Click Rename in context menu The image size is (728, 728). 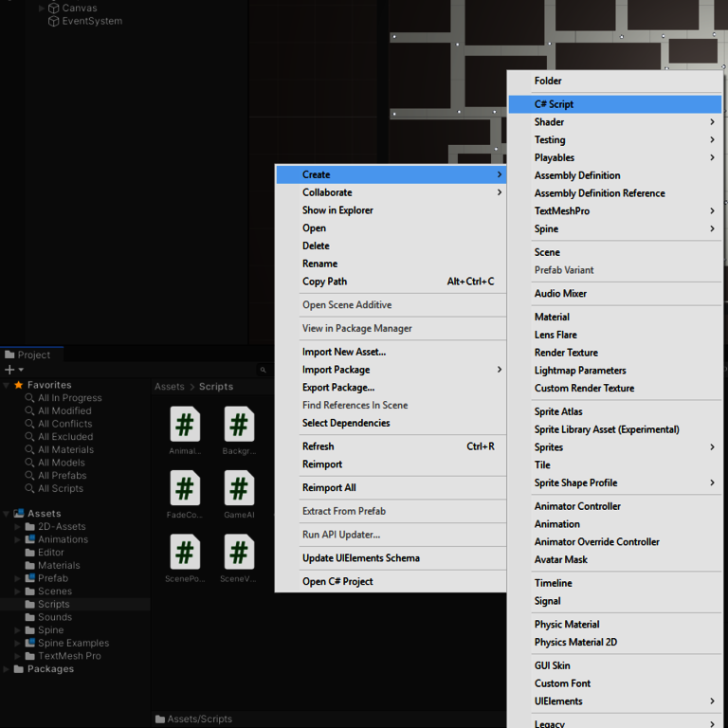391,264
